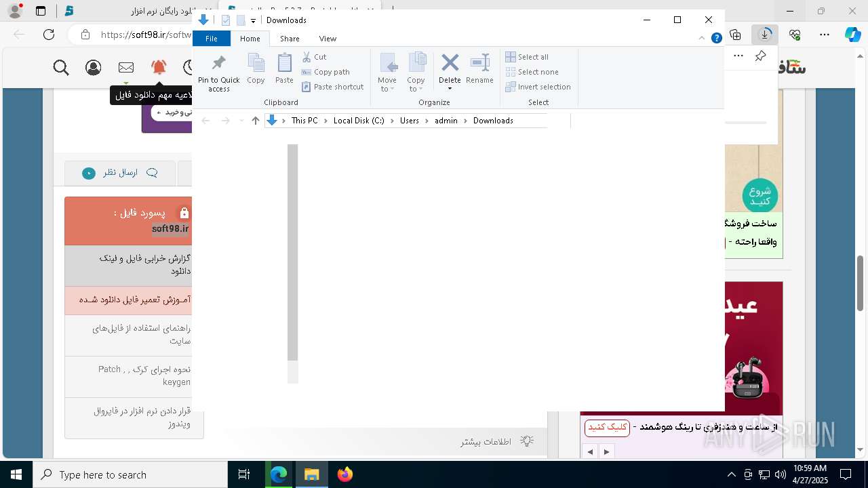Click Edge page vertical scrollbar thumb

coord(861,283)
